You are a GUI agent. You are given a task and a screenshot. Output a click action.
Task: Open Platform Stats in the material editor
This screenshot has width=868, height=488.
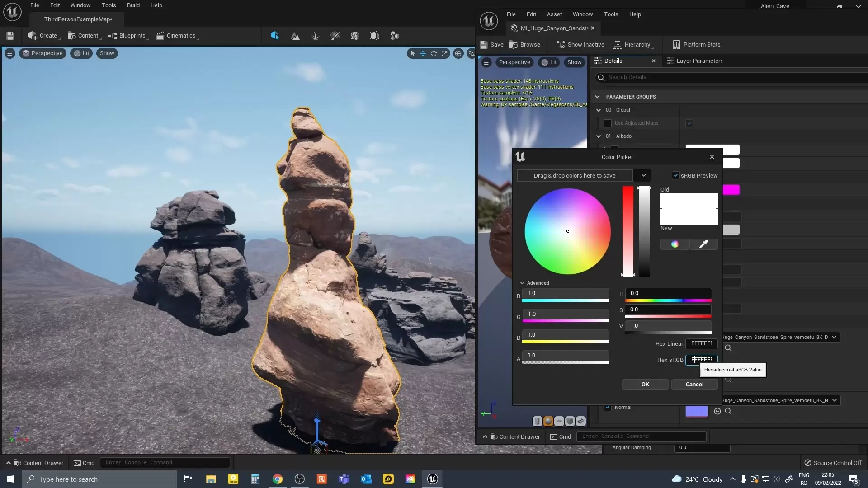(696, 44)
